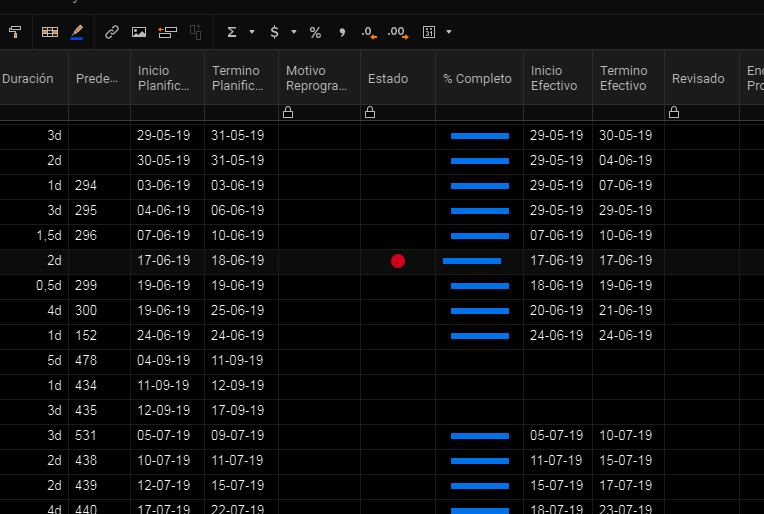This screenshot has width=764, height=514.
Task: Decrease decimal places
Action: [369, 33]
